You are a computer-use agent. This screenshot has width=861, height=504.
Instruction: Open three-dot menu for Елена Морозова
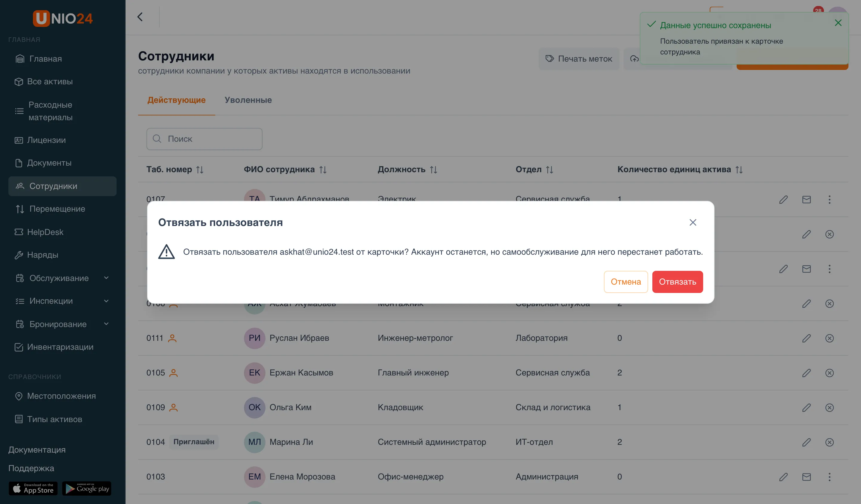click(x=829, y=477)
